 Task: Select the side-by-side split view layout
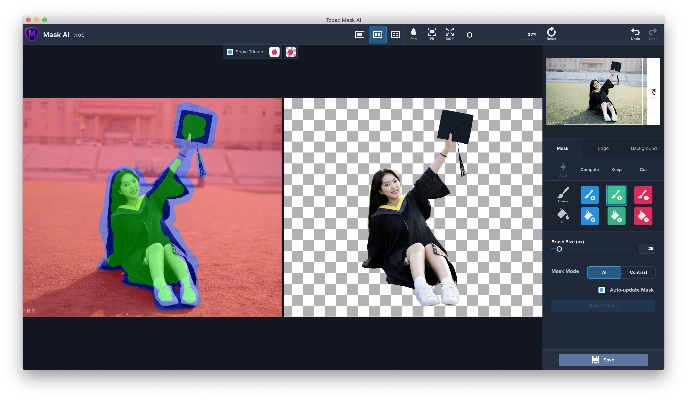[377, 35]
